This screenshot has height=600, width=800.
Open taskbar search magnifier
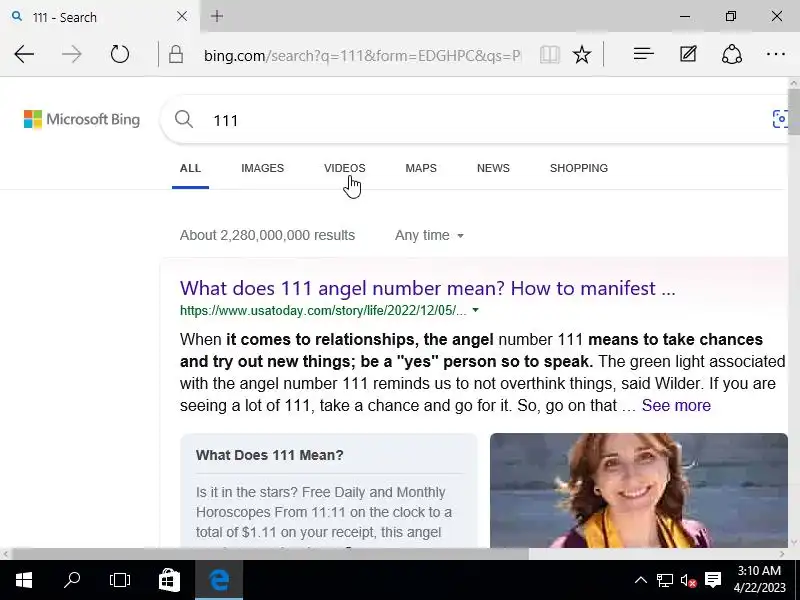tap(72, 580)
